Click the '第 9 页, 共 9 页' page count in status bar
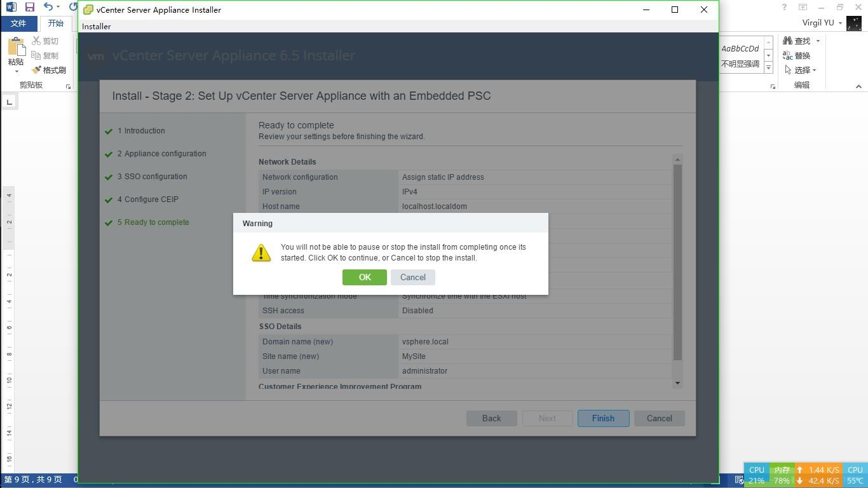Image resolution: width=868 pixels, height=488 pixels. 33,480
